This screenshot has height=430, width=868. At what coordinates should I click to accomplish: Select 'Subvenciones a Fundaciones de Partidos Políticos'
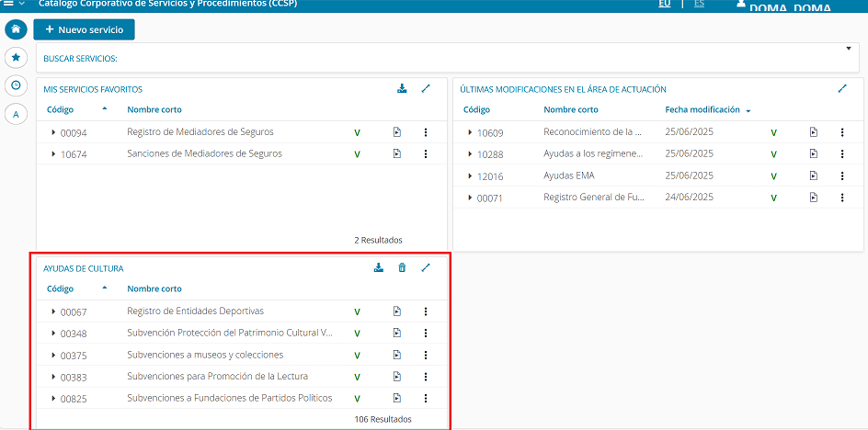pos(230,398)
